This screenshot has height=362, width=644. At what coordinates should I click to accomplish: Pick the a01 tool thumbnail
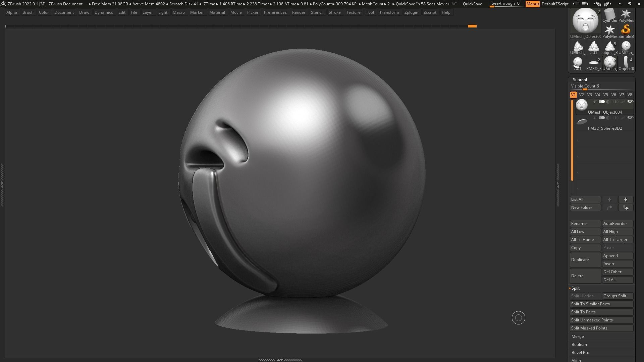point(593,48)
